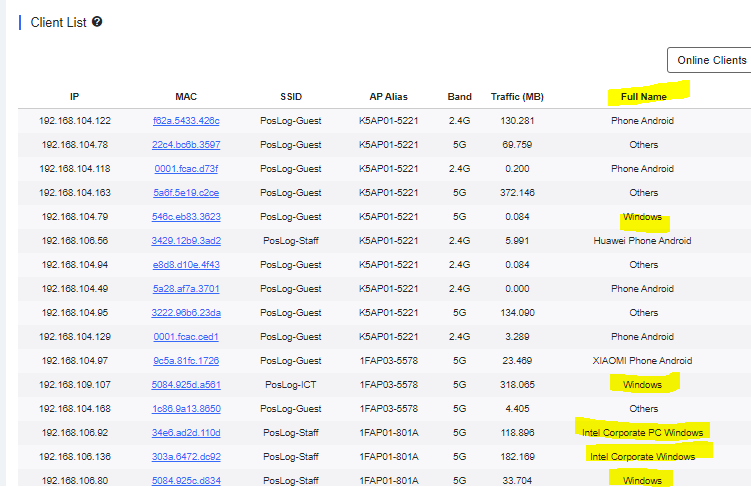Image resolution: width=751 pixels, height=487 pixels.
Task: Click traffic value 69.759
Action: pos(517,145)
